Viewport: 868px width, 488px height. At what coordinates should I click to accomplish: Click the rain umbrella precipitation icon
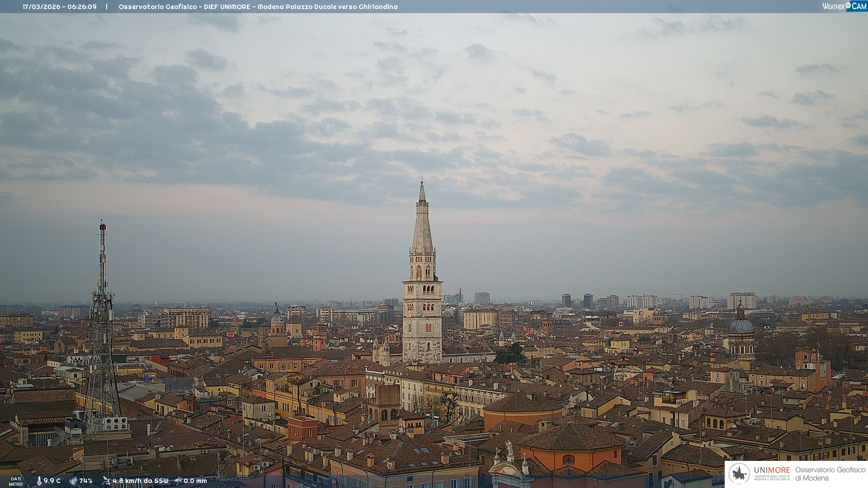pyautogui.click(x=178, y=481)
